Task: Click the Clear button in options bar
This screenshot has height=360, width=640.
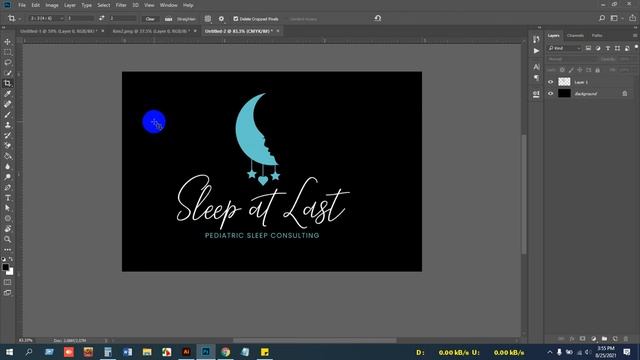Action: (x=150, y=19)
